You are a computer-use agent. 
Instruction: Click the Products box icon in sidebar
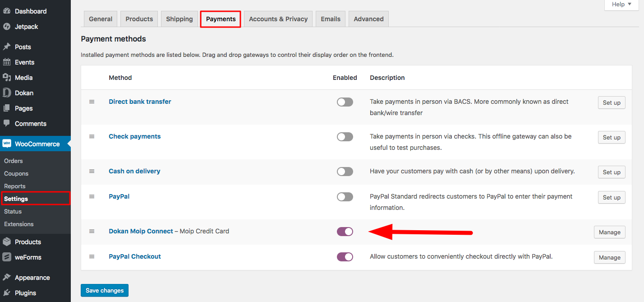(7, 242)
